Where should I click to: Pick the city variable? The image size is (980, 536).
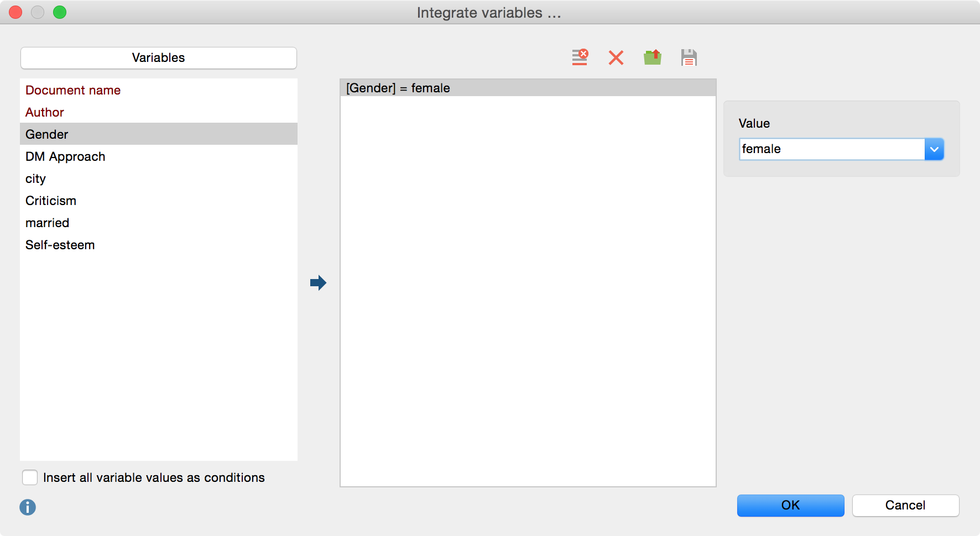(35, 178)
